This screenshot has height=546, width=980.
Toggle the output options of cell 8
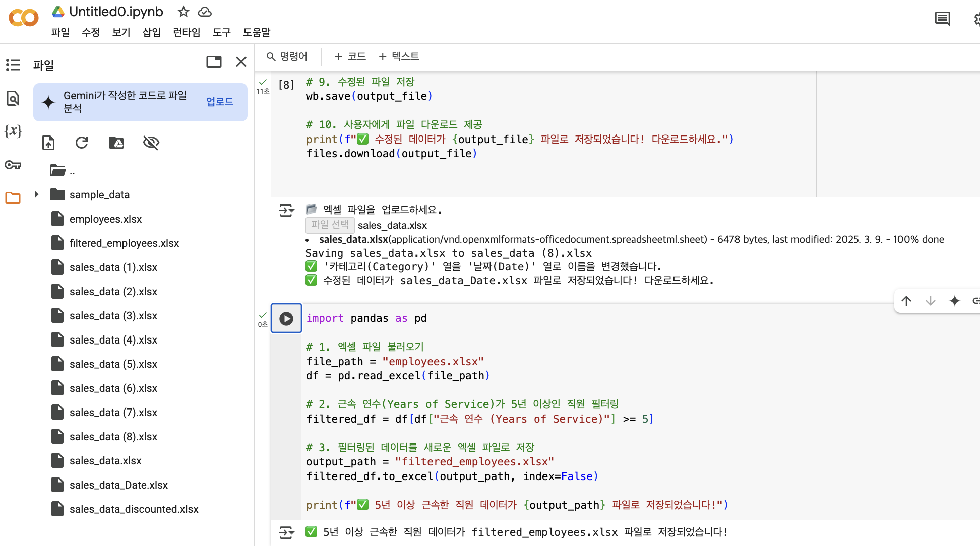pos(286,210)
